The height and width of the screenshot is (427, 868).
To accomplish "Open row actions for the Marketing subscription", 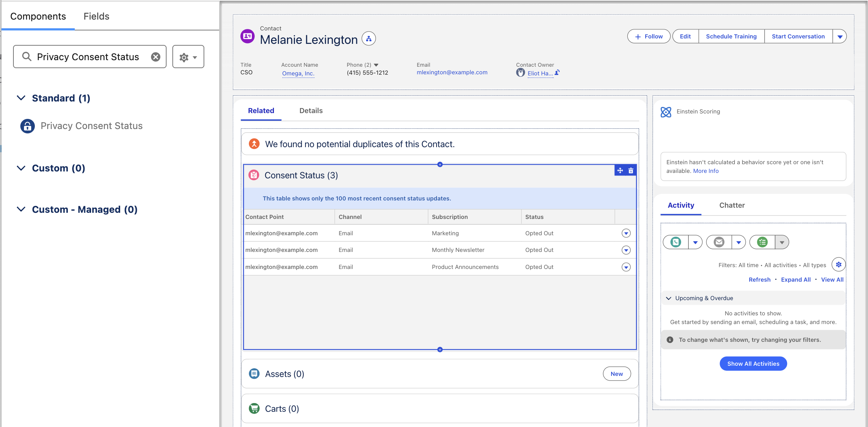I will [x=626, y=233].
